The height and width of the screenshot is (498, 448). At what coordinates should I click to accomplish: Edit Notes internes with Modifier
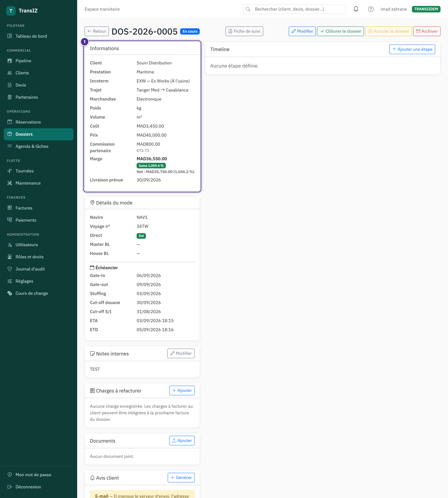pyautogui.click(x=181, y=353)
